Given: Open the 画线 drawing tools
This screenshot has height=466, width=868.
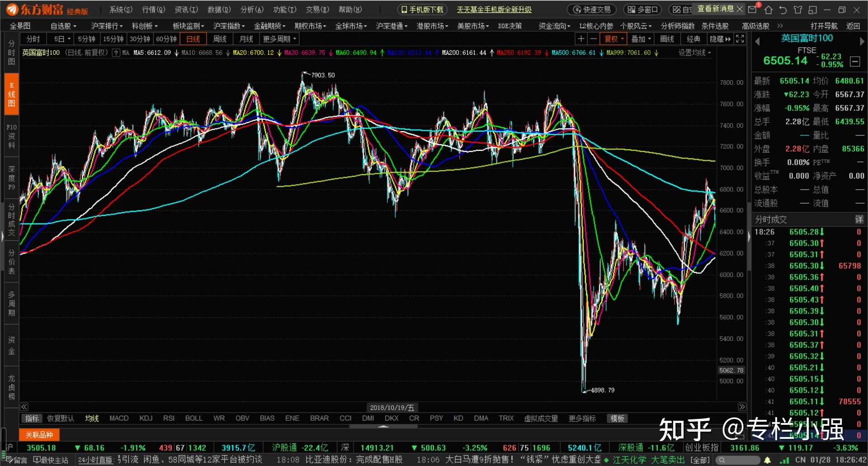Looking at the screenshot, I should (667, 39).
